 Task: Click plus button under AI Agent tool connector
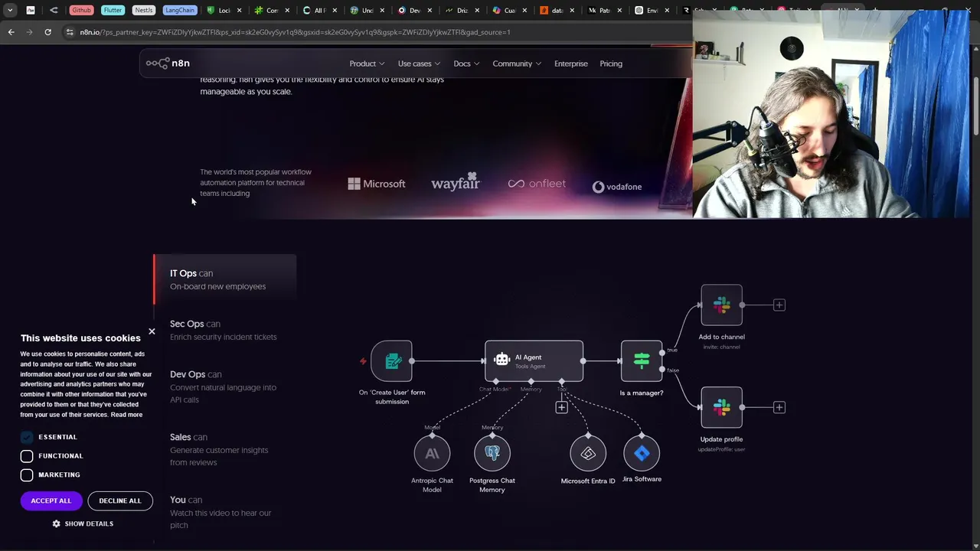point(561,408)
